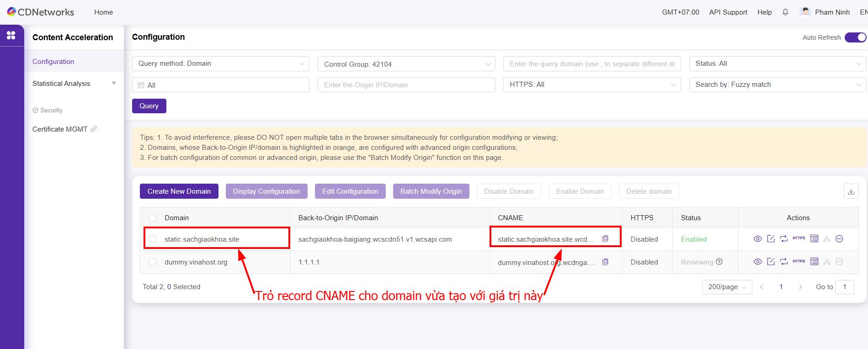
Task: Open the 200/page size dropdown
Action: click(727, 287)
